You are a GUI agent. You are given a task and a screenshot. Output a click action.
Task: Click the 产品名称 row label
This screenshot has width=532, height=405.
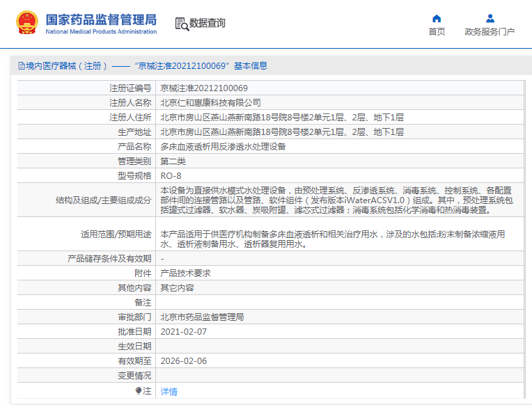click(134, 147)
